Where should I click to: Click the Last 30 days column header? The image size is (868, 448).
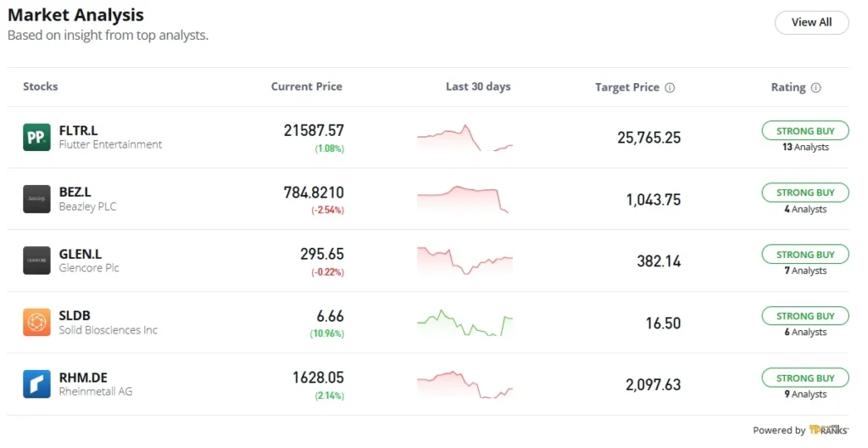478,87
